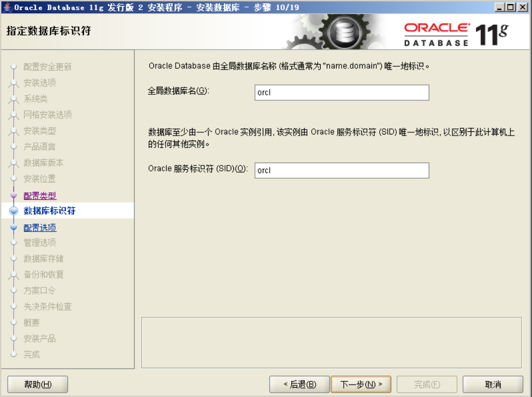Screen dimensions: 532x397
Task: Click the 备份和恢复 step
Action: click(x=44, y=274)
